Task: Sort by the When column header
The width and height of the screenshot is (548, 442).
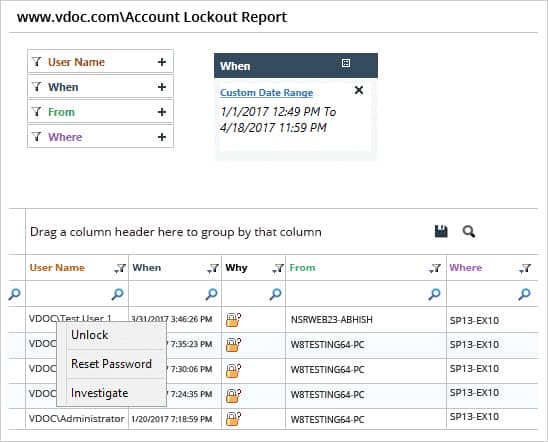Action: tap(147, 268)
